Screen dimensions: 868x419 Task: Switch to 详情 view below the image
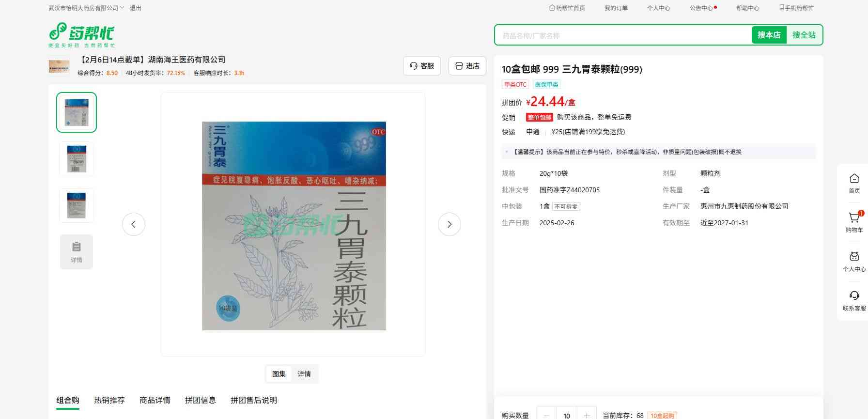(304, 374)
